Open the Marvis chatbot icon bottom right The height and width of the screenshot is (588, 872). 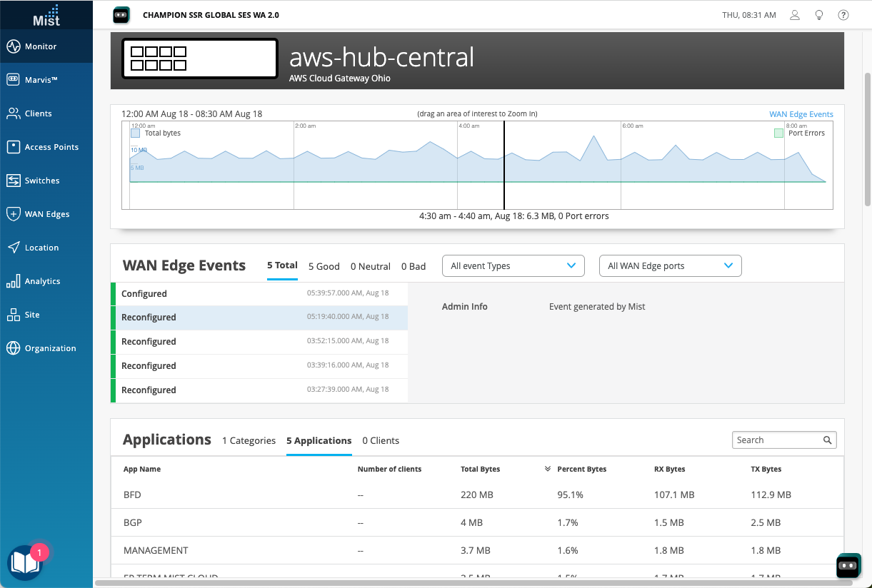[848, 565]
